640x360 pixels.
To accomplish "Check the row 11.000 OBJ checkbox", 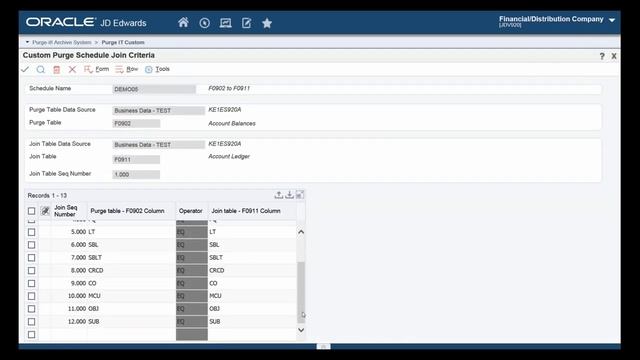I will 31,309.
